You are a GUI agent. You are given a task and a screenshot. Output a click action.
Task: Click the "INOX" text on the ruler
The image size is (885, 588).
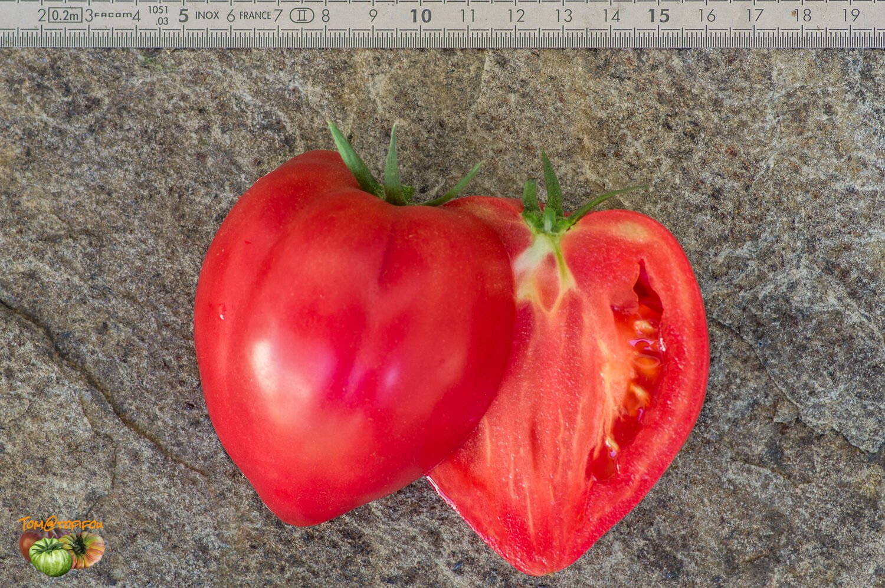207,15
